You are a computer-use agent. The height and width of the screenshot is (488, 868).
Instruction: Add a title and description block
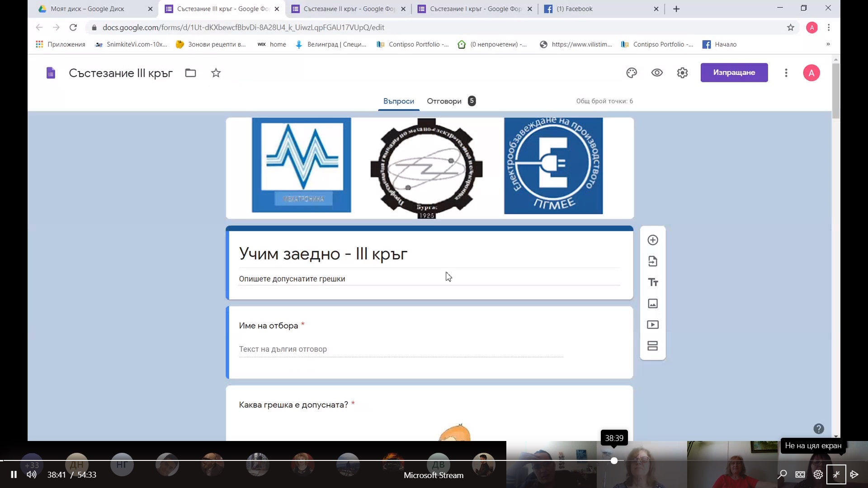[x=652, y=282]
